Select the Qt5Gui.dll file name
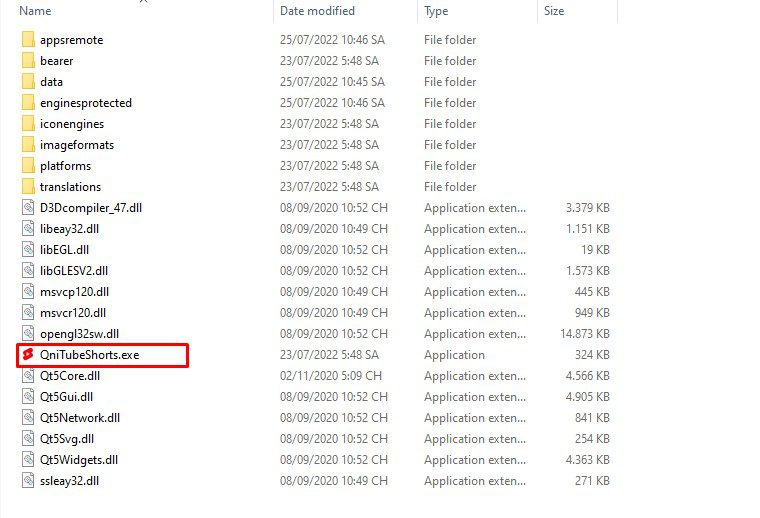The height and width of the screenshot is (518, 760). click(66, 397)
